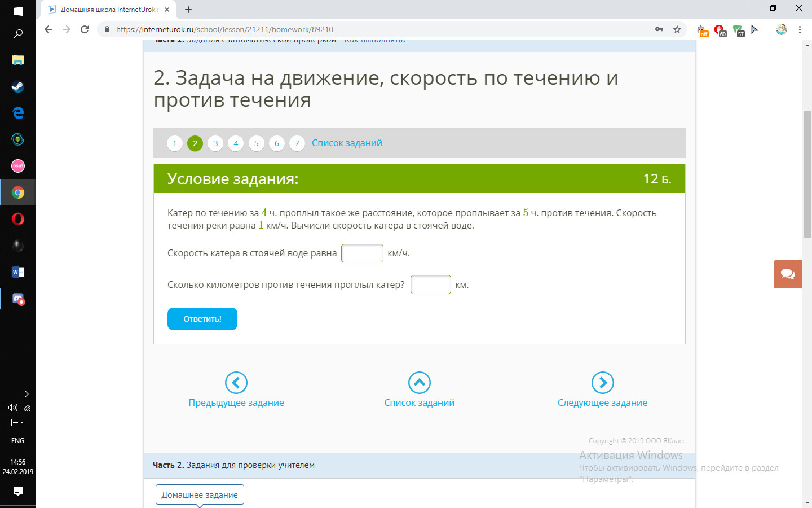
Task: Click the up arrow task list icon
Action: [x=419, y=383]
